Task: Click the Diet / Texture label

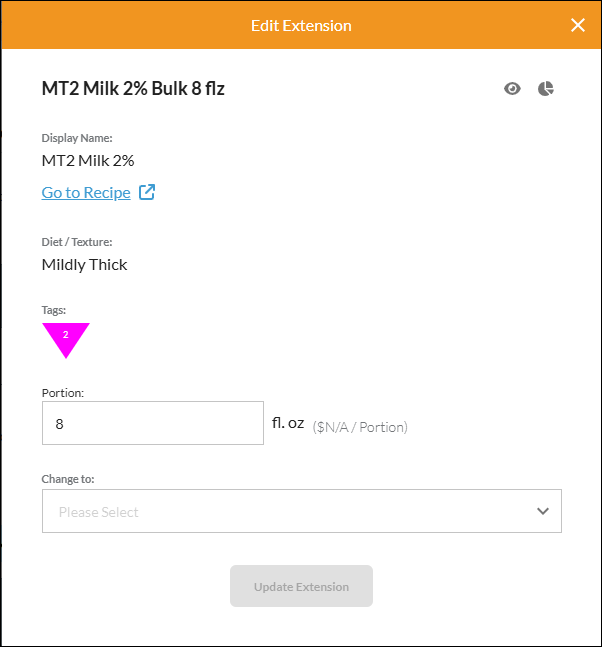Action: tap(77, 242)
